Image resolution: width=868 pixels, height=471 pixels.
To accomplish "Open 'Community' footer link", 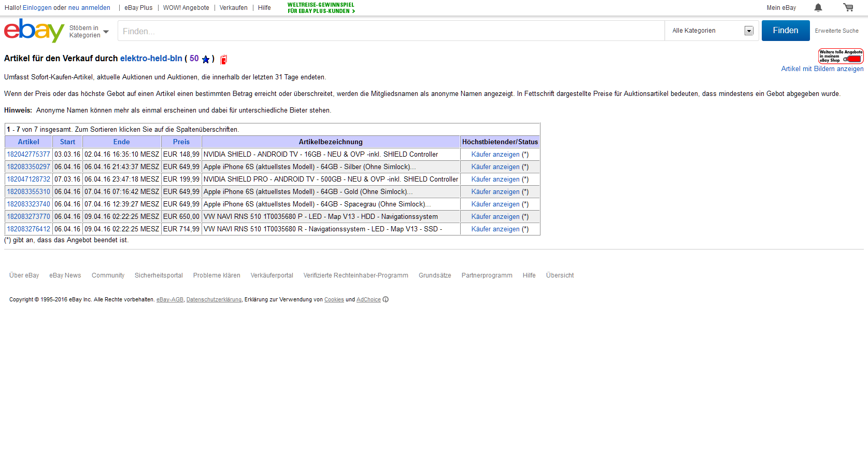I will coord(108,275).
